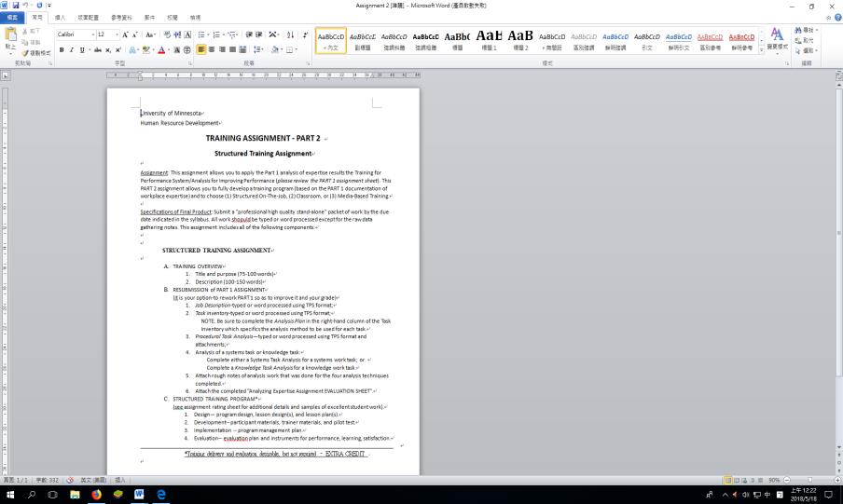Click the Enclose Characters circled icon
Image resolution: width=843 pixels, height=504 pixels.
pos(187,50)
